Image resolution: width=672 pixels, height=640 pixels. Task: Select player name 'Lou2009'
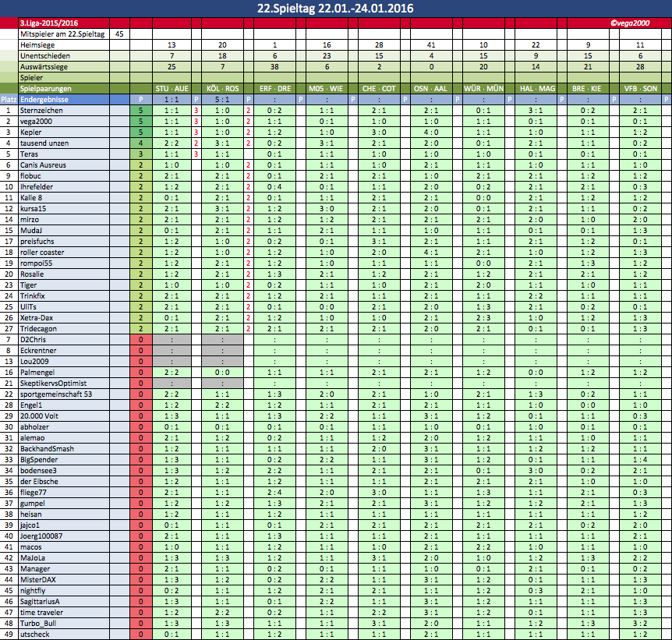(35, 362)
